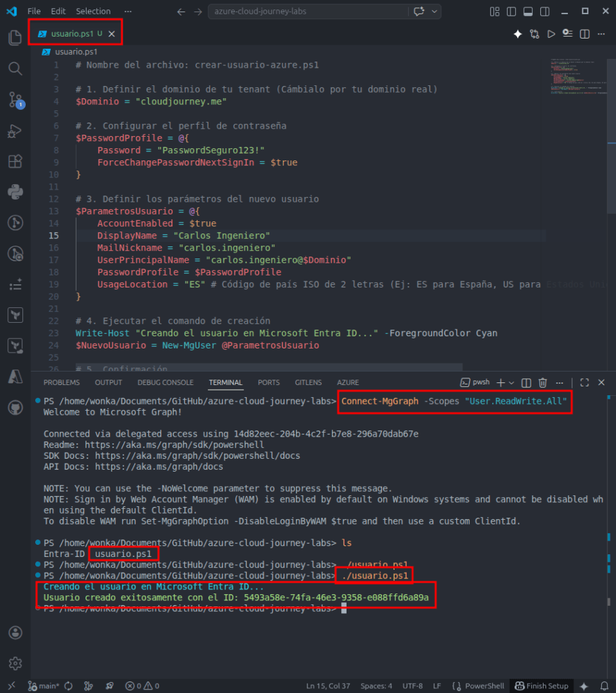
Task: Expand the new terminal launch profile dropdown
Action: [x=511, y=382]
